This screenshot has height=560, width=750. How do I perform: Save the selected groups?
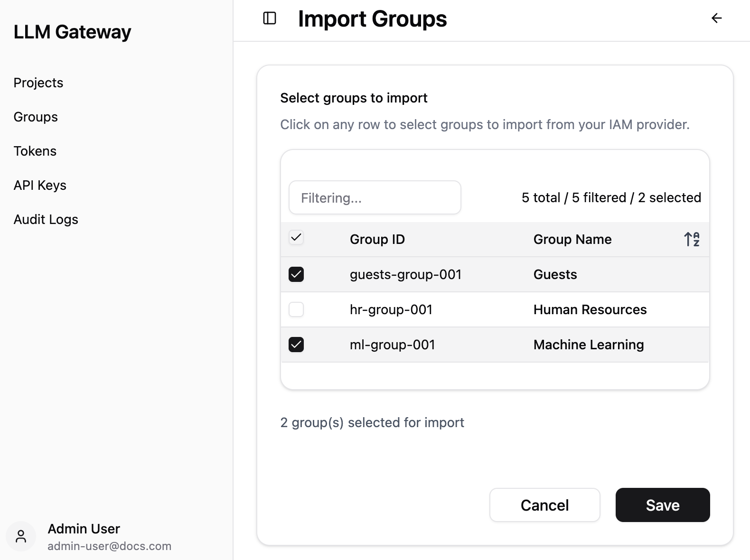(x=663, y=505)
